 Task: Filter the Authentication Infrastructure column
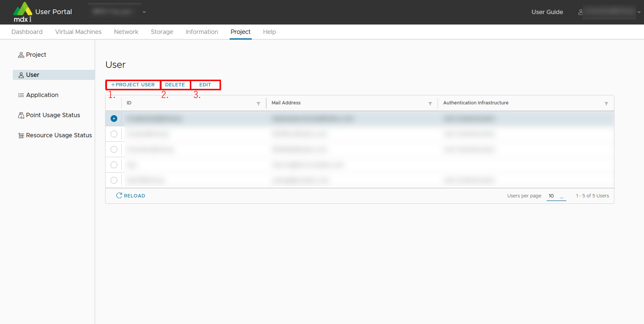pos(606,104)
